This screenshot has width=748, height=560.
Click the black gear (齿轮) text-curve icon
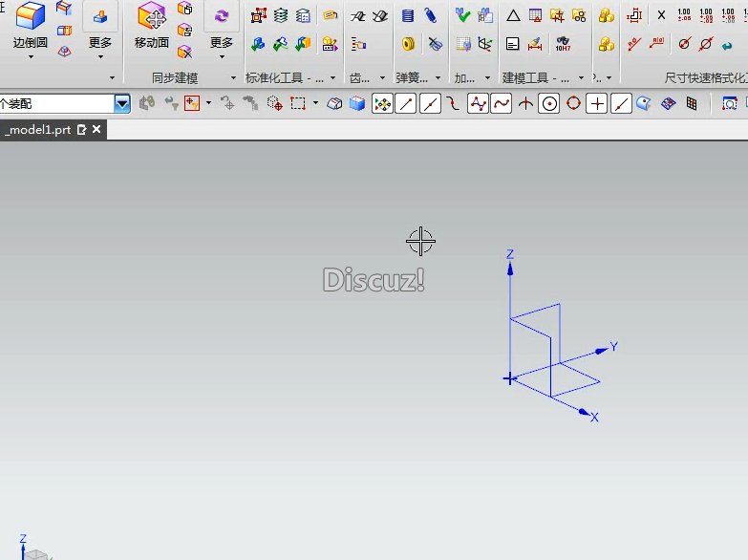tap(358, 17)
